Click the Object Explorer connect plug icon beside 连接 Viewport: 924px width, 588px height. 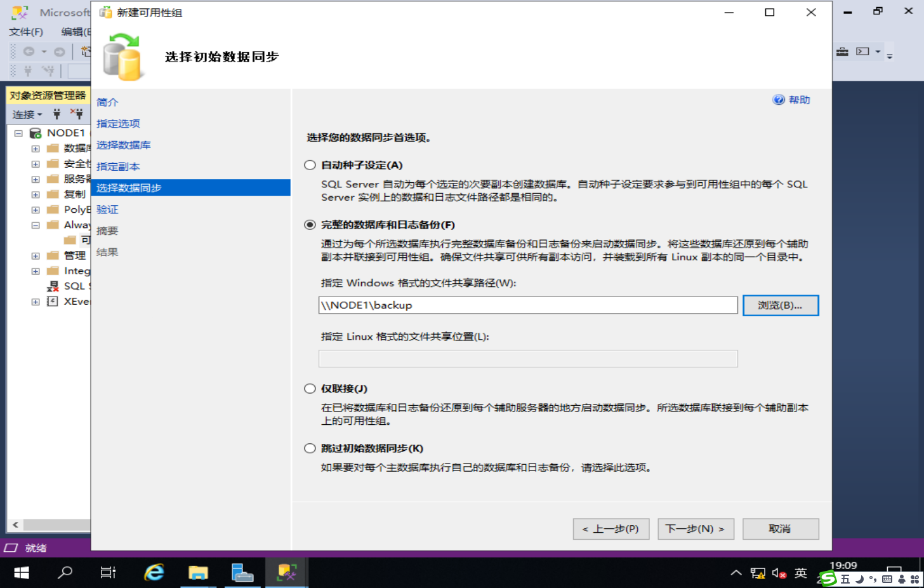tap(57, 114)
